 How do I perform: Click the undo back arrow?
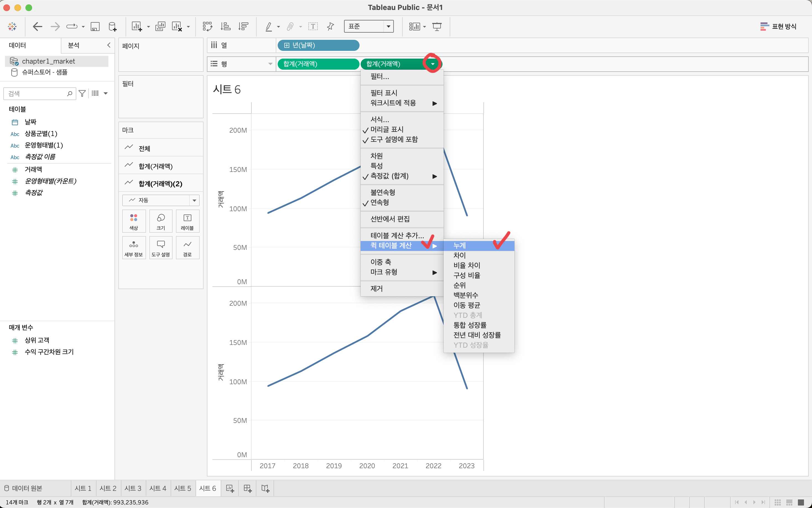37,27
